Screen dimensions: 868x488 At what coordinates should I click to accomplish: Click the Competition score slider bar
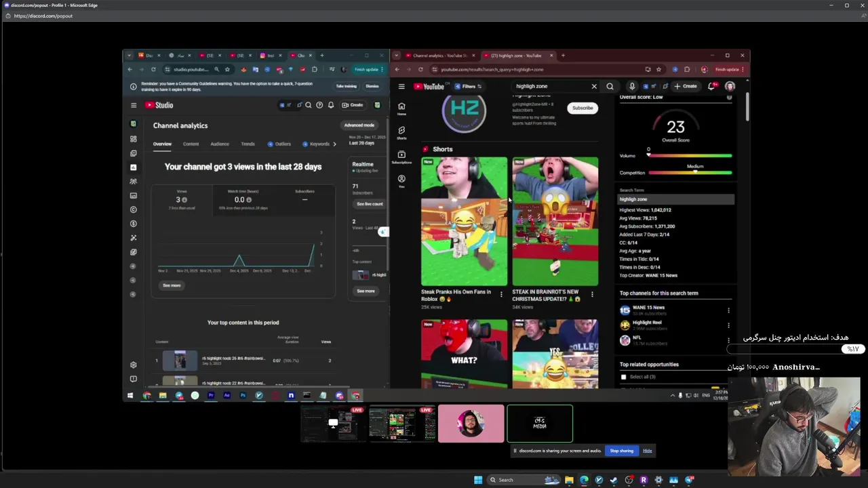690,173
